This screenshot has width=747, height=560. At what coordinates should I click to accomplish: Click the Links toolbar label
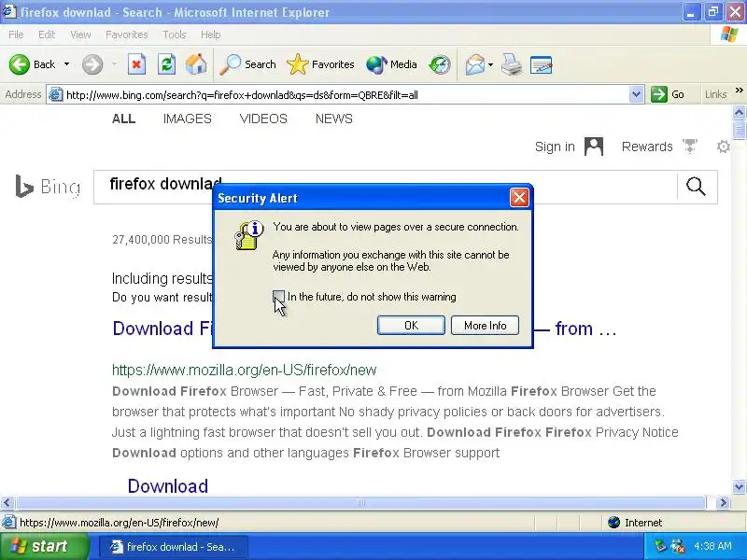tap(716, 94)
